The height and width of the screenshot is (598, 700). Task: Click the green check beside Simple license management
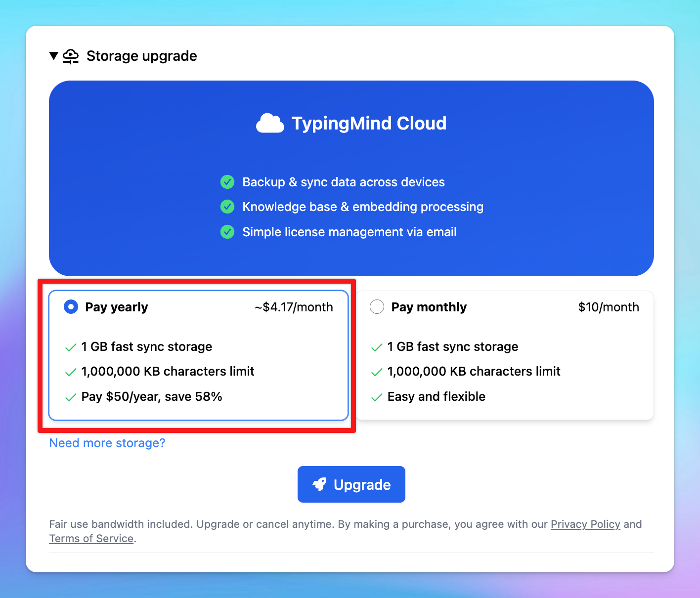(x=227, y=232)
